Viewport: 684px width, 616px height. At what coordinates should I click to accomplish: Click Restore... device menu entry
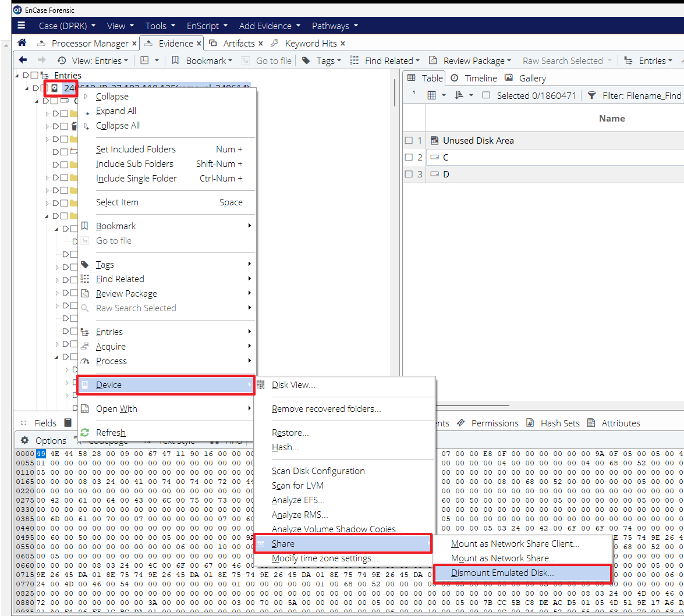pos(290,432)
